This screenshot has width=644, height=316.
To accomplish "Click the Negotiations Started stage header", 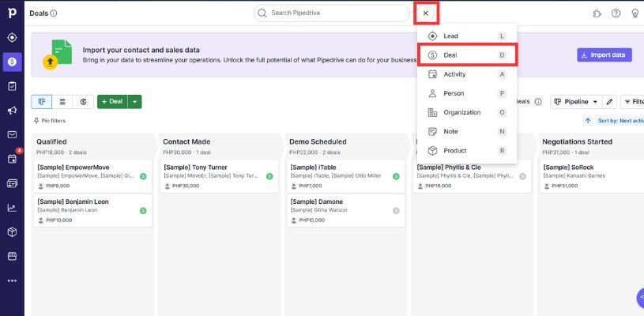I will pos(577,141).
